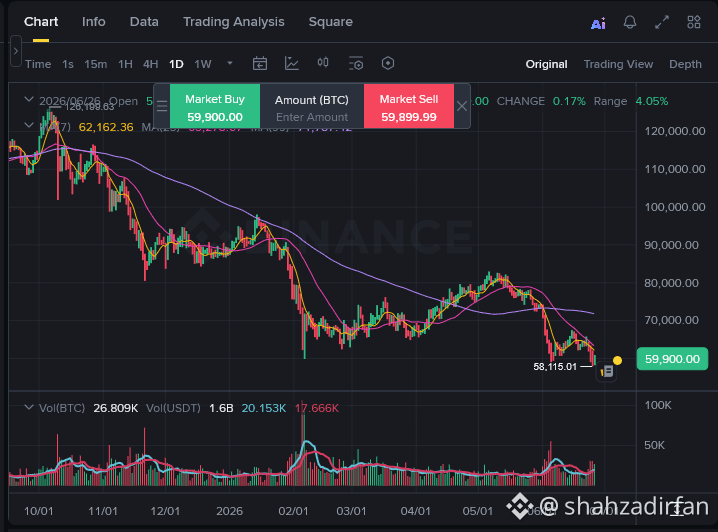
Task: Click the Amount (BTC) input field
Action: pyautogui.click(x=312, y=106)
